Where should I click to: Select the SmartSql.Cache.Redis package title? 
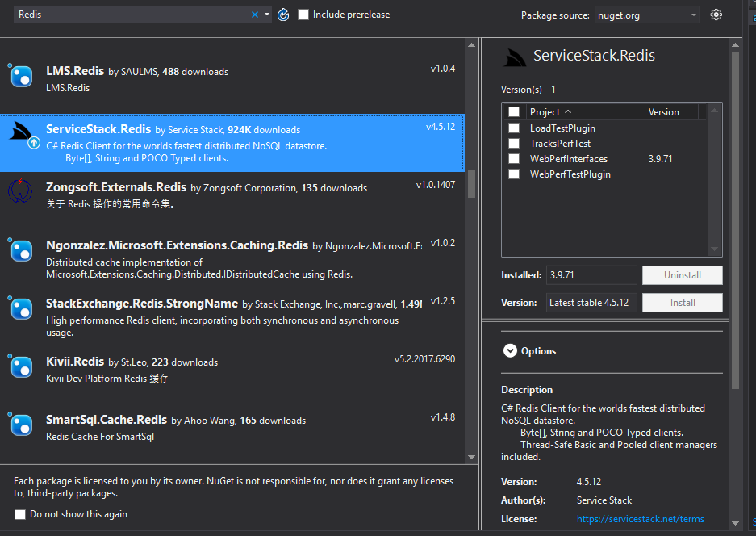click(106, 420)
